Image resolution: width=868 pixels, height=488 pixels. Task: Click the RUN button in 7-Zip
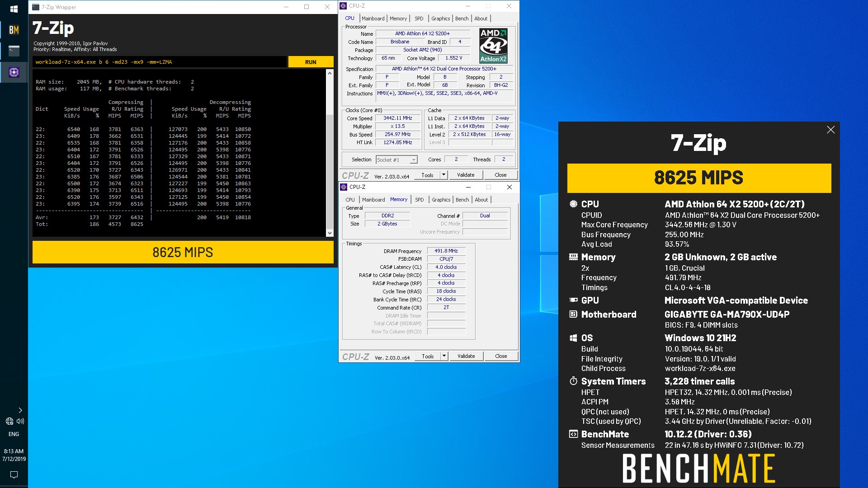coord(311,62)
